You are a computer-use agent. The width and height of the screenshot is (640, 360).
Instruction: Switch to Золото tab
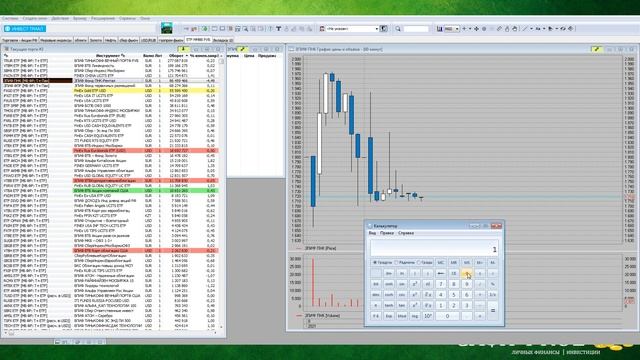(96, 40)
